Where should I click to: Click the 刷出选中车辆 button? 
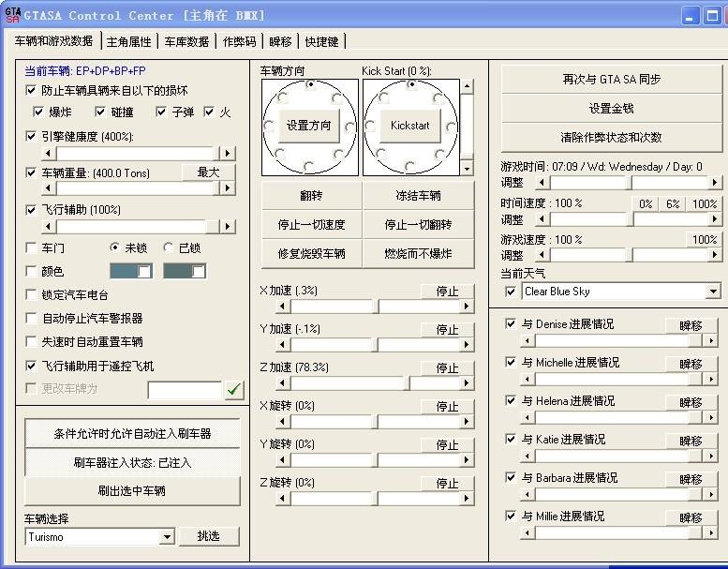(132, 490)
